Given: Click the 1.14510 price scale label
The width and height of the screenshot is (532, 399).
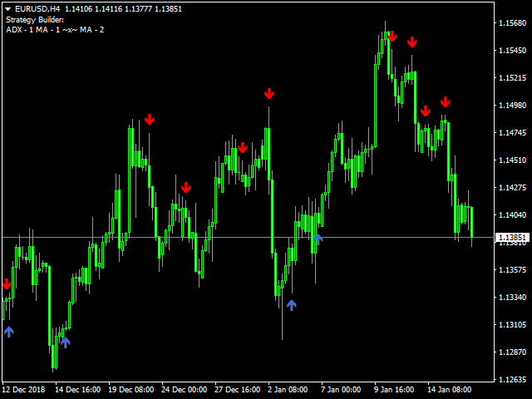Looking at the screenshot, I should pyautogui.click(x=512, y=160).
